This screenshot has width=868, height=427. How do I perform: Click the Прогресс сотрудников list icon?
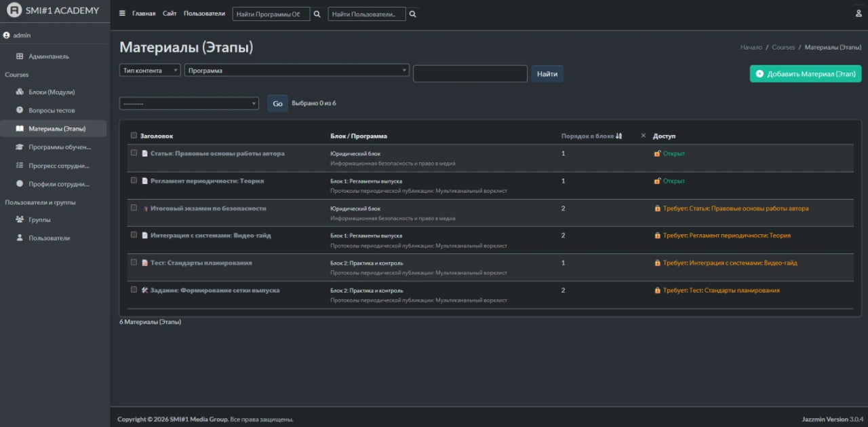(x=20, y=165)
